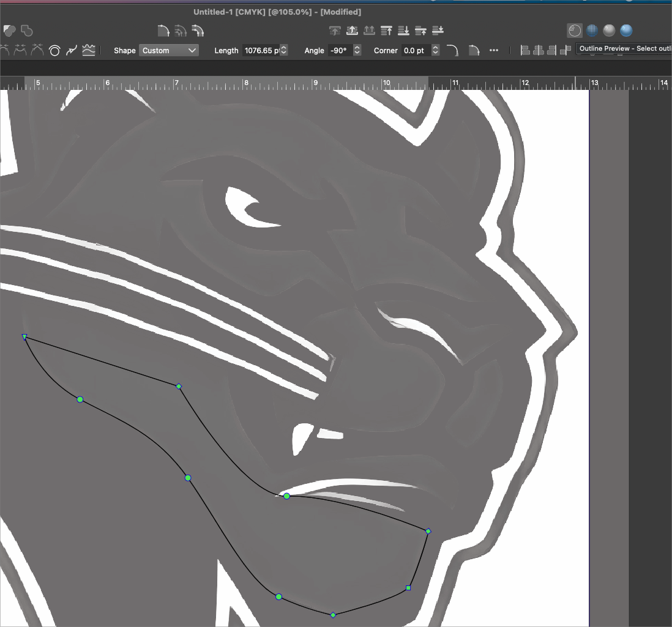Click the green anchor node at the mouth corner

click(286, 496)
